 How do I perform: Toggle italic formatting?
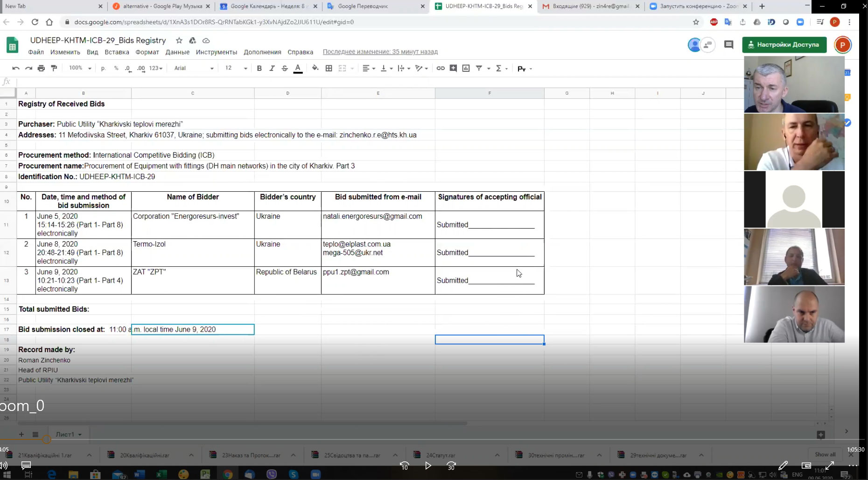(x=272, y=68)
